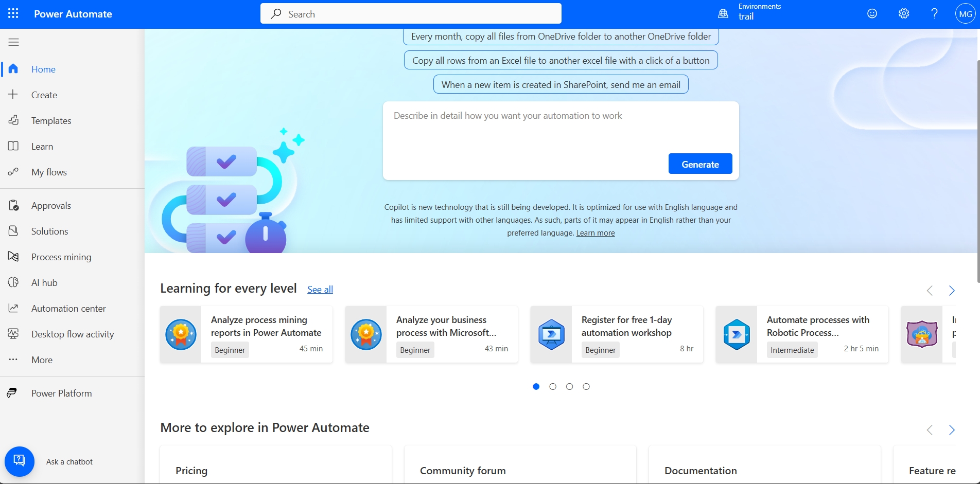Open the feedback smiley icon
Image resolution: width=980 pixels, height=484 pixels.
872,14
